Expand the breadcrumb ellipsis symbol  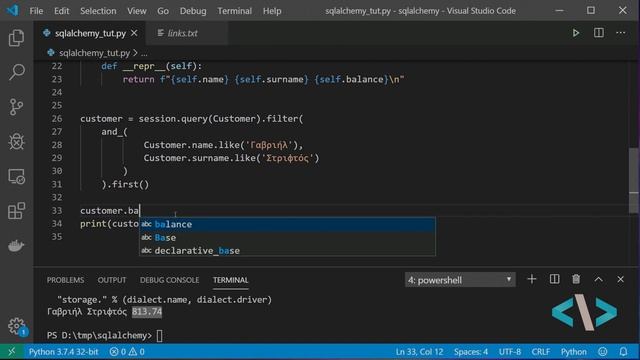[144, 53]
